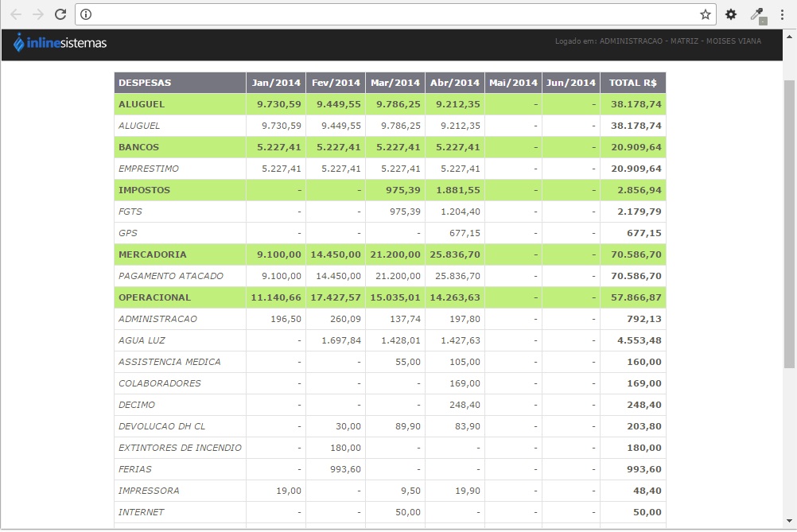Click the IMPOSTOS category label

tap(144, 190)
